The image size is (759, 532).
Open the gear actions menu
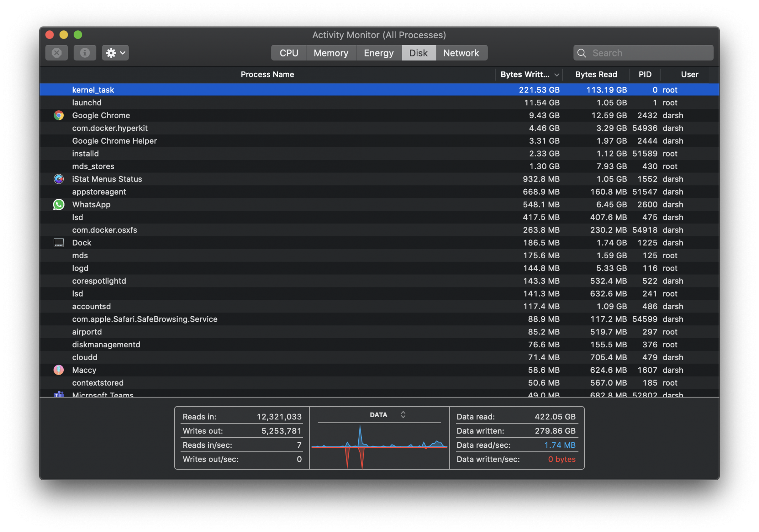point(115,53)
